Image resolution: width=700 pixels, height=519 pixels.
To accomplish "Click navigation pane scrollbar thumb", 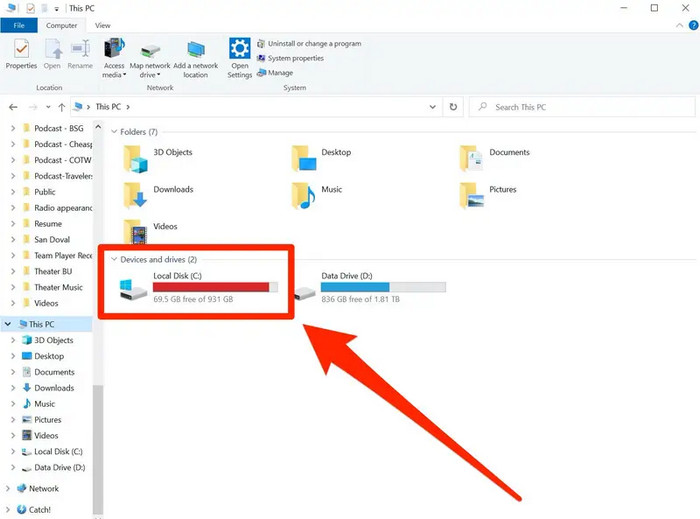I will [x=98, y=448].
